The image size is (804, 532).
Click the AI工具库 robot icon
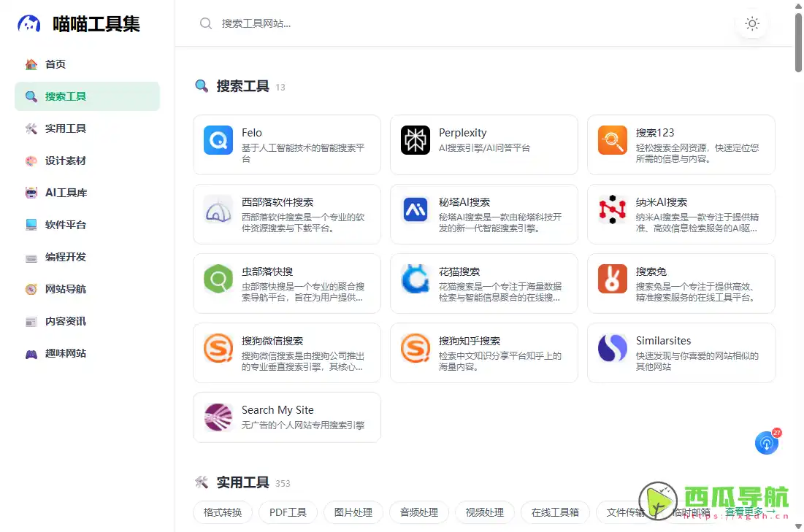pos(31,193)
